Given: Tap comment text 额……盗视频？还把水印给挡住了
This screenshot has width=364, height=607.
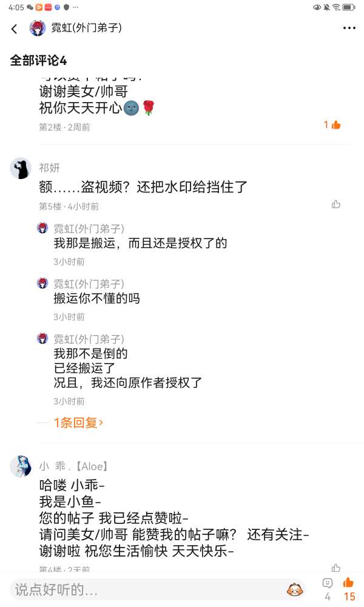Looking at the screenshot, I should 143,186.
